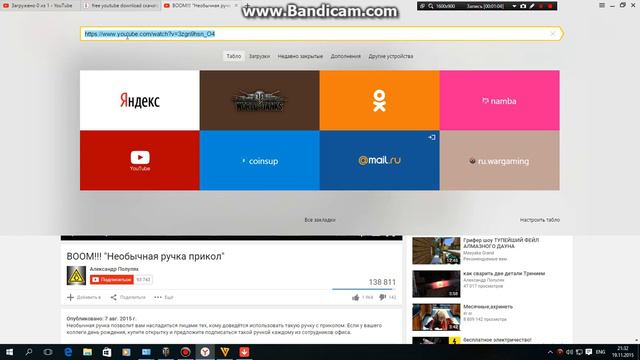This screenshot has height=360, width=640.
Task: Click the Bandicam camera screenshot icon
Action: click(523, 6)
